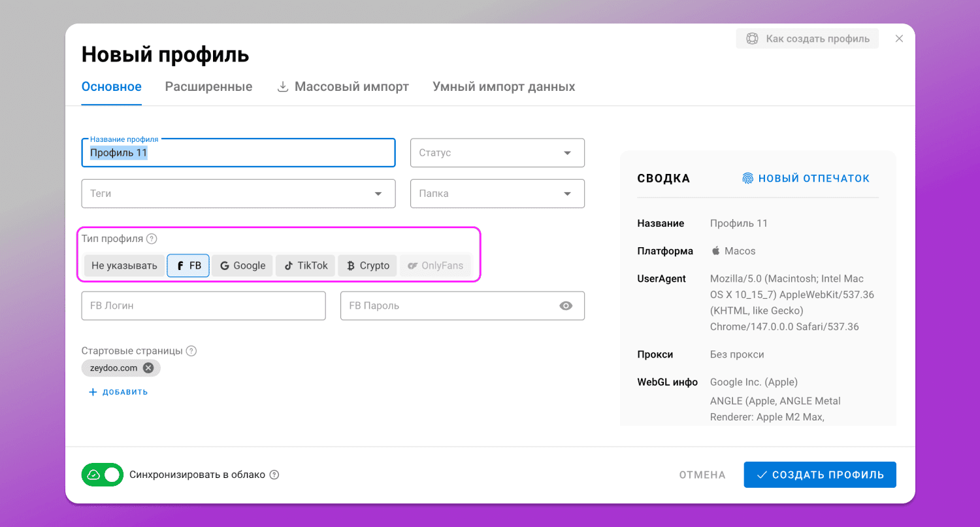The width and height of the screenshot is (980, 527).
Task: Click the help icon next to Тип профиля
Action: coord(152,239)
